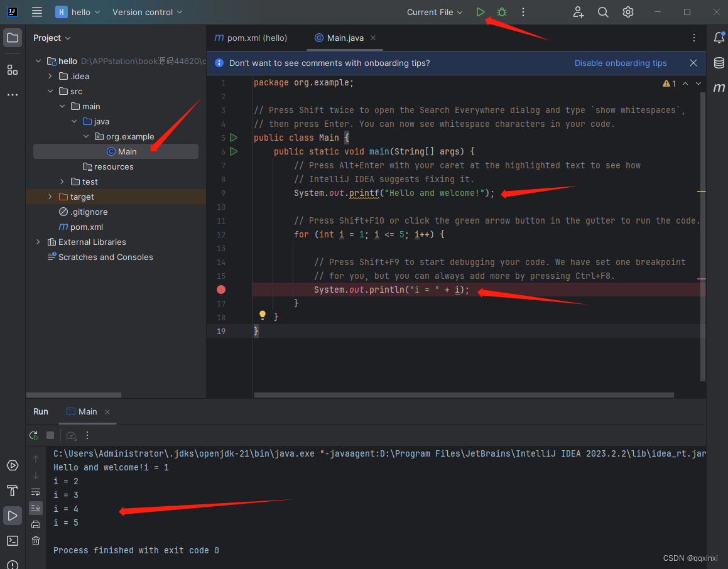Toggle scroll to end of console
This screenshot has height=569, width=728.
click(36, 507)
